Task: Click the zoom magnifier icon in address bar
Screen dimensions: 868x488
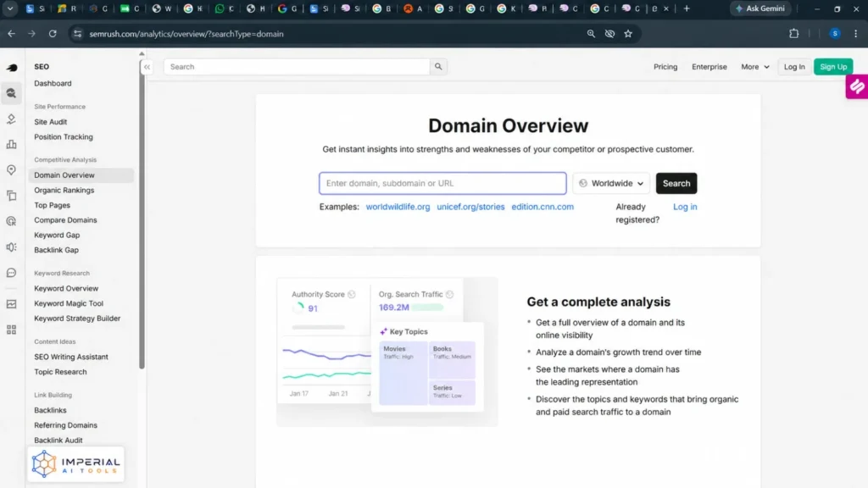Action: (x=591, y=34)
